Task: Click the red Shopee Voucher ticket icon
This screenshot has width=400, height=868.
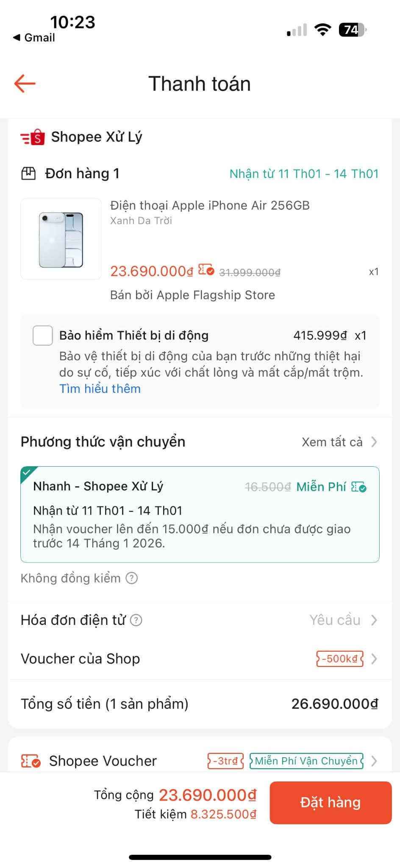Action: pos(29,761)
